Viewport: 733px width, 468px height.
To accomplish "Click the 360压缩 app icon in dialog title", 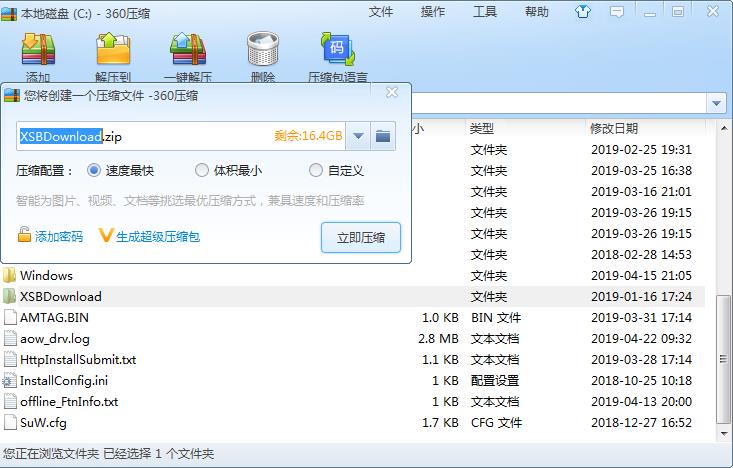I will (12, 95).
